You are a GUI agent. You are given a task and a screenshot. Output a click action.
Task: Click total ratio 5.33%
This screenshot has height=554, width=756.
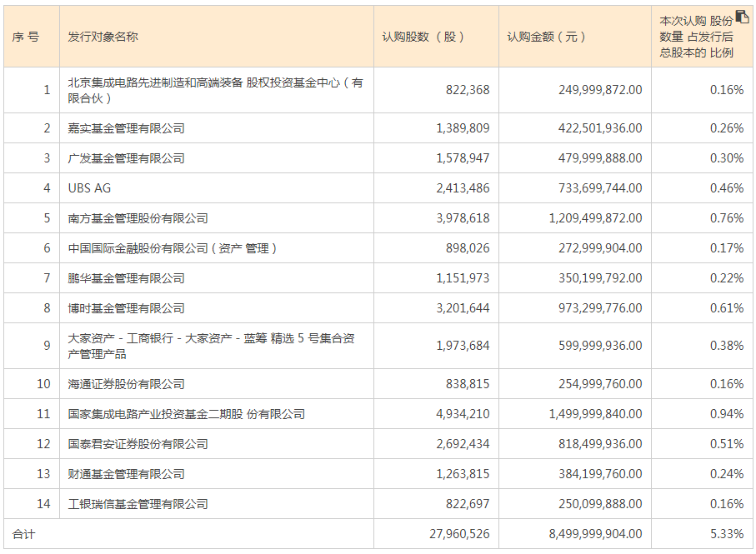pyautogui.click(x=727, y=534)
